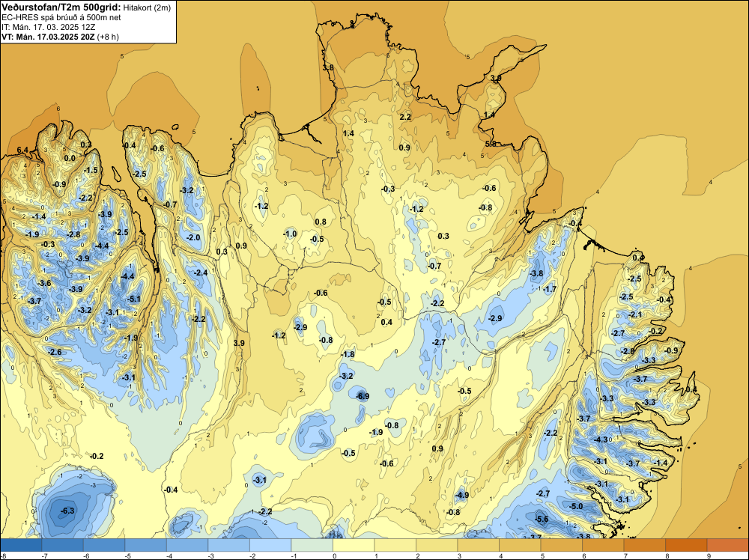Click the temperature value "-1.5"

(x=91, y=171)
